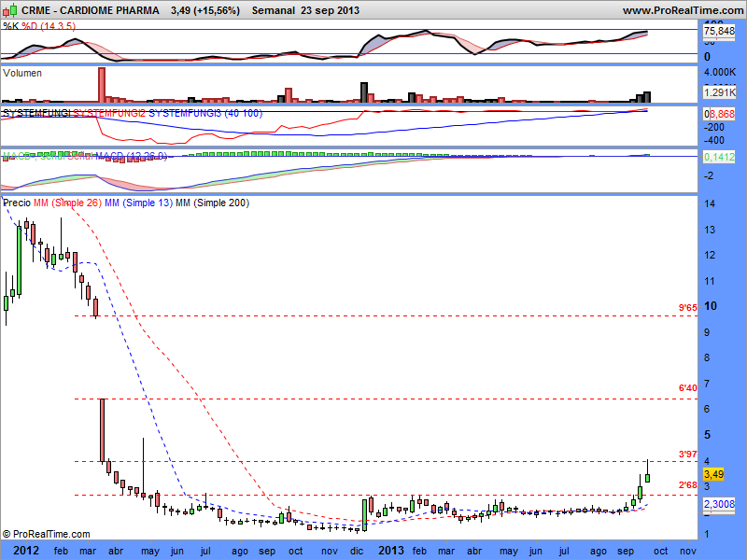The image size is (747, 560).
Task: Click the '14' price axis label
Action: pos(710,203)
